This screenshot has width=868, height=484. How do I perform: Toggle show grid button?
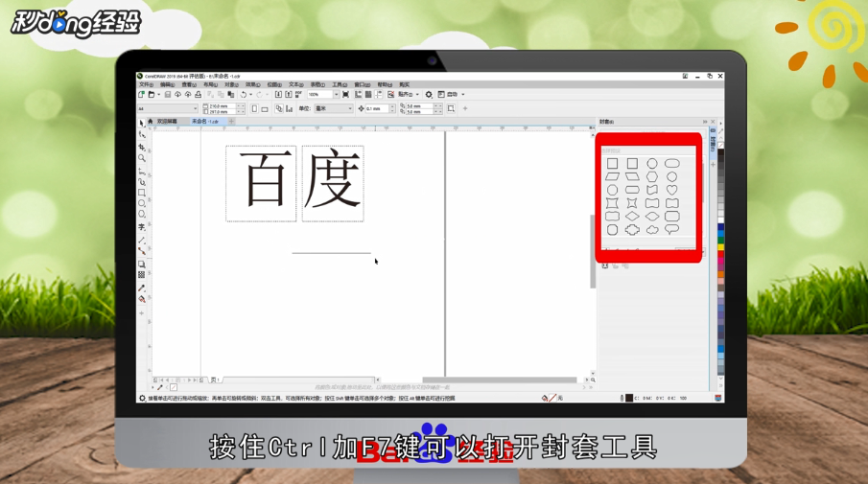pyautogui.click(x=368, y=95)
